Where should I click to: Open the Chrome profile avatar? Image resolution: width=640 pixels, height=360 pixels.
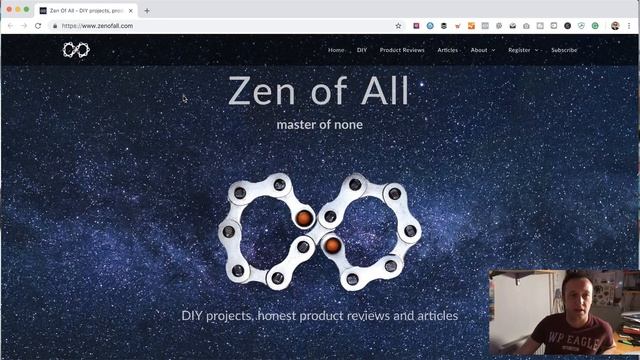(615, 26)
